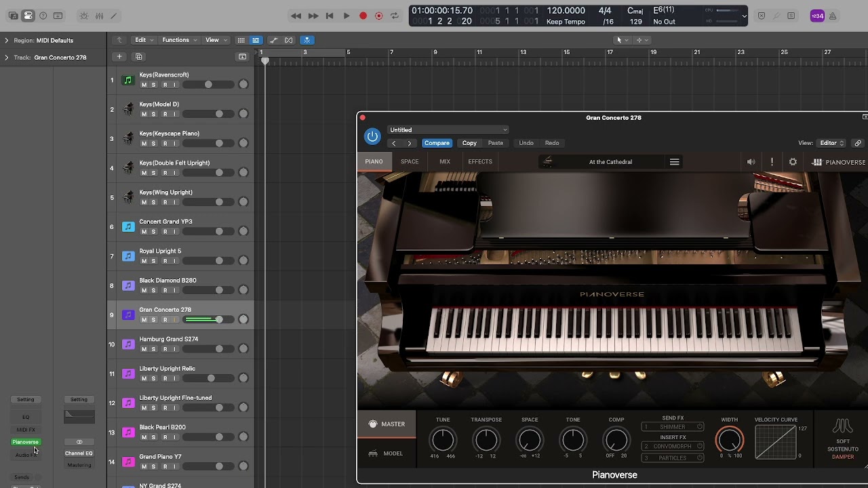
Task: Toggle the metronome click icon
Action: click(833, 16)
